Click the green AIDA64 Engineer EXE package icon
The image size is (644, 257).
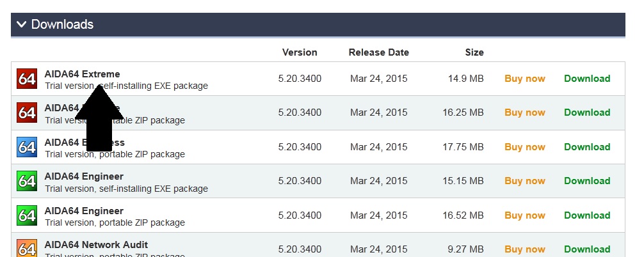27,181
